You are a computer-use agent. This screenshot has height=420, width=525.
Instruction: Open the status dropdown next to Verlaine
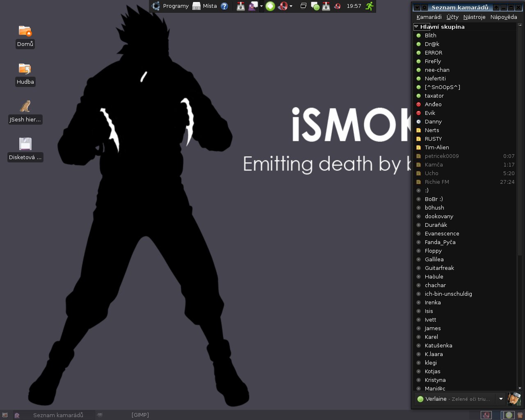tap(501, 399)
